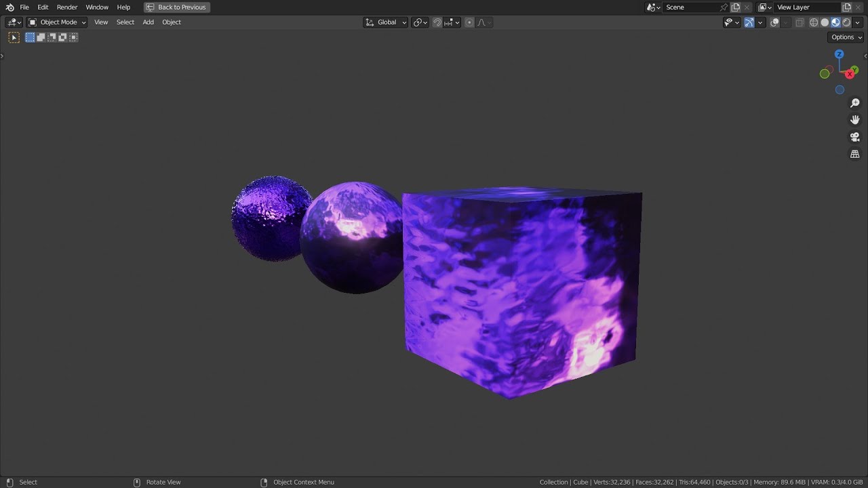868x488 pixels.
Task: Open the Window menu
Action: 97,7
